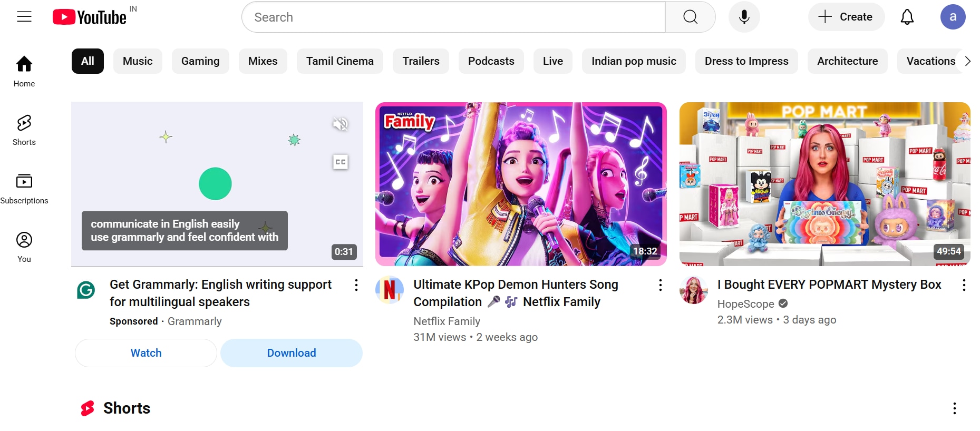Image resolution: width=980 pixels, height=431 pixels.
Task: Click into the Search field
Action: 453,17
